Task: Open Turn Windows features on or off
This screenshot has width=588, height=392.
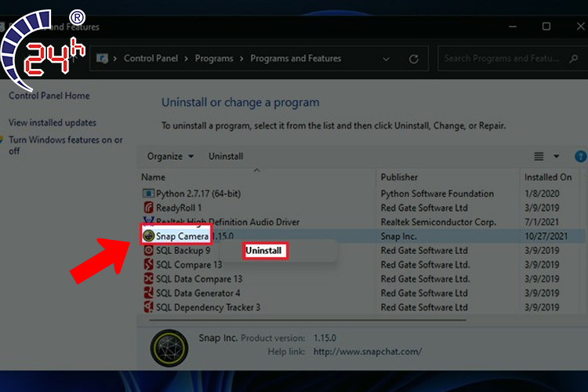Action: pyautogui.click(x=66, y=145)
